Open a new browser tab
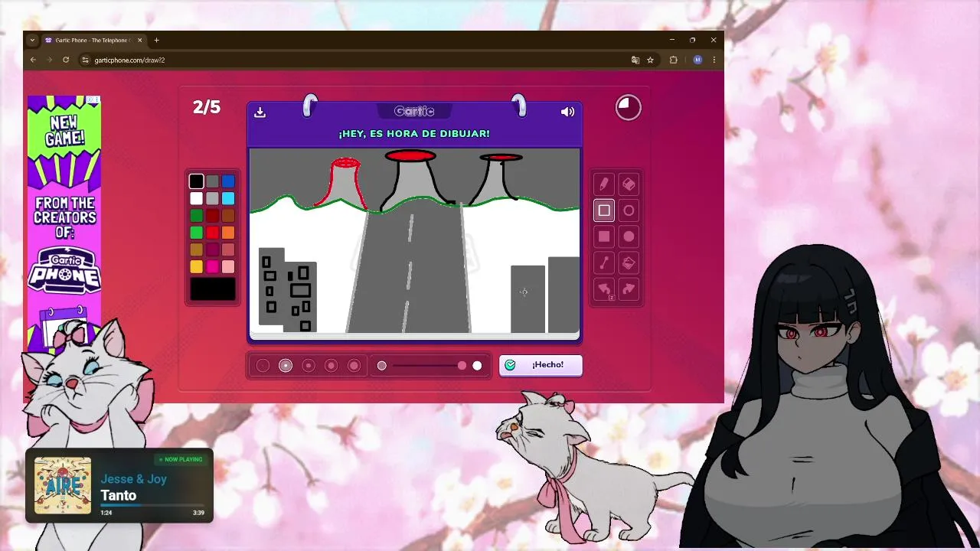 [x=156, y=40]
